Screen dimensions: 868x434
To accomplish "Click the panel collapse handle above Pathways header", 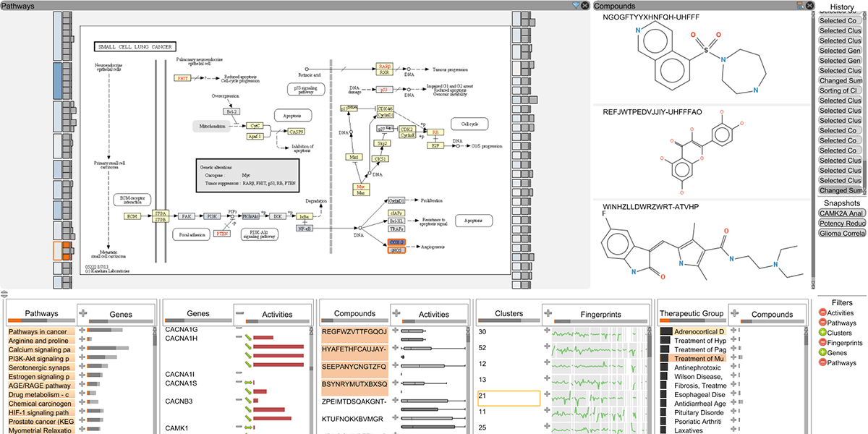I will [4, 294].
